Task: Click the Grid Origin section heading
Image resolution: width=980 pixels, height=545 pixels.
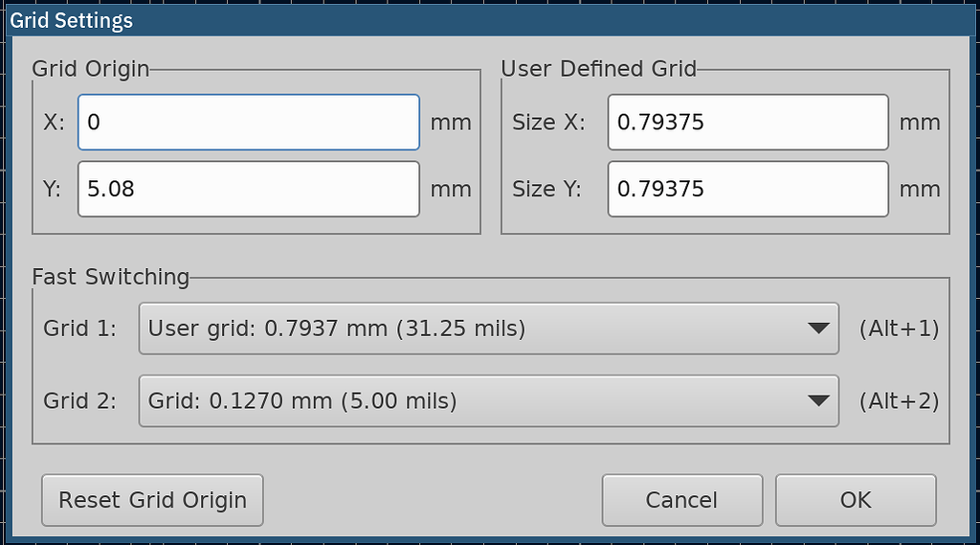Action: pos(91,68)
